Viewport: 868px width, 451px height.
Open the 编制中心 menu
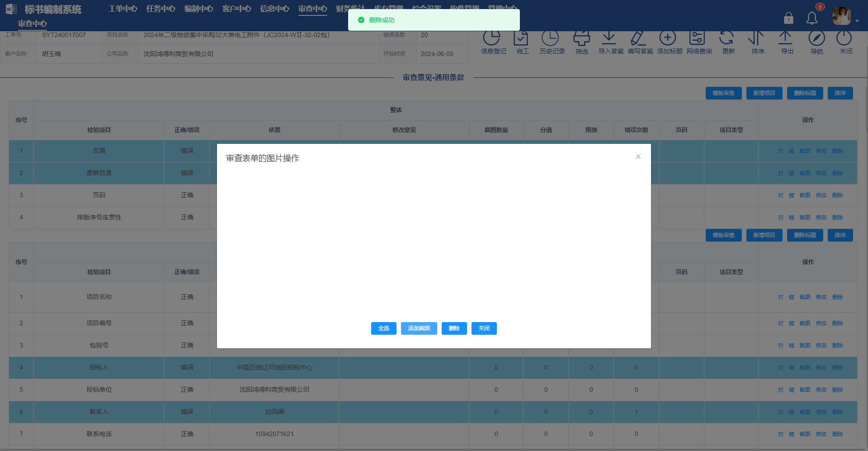pos(199,9)
